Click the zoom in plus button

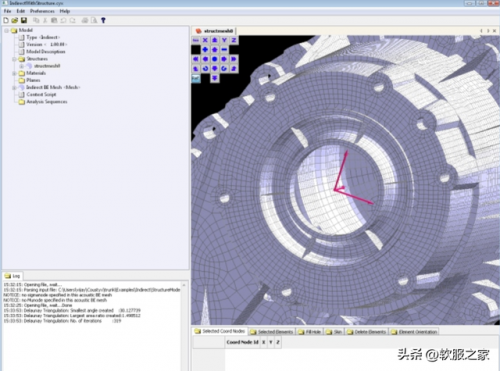coord(205,49)
